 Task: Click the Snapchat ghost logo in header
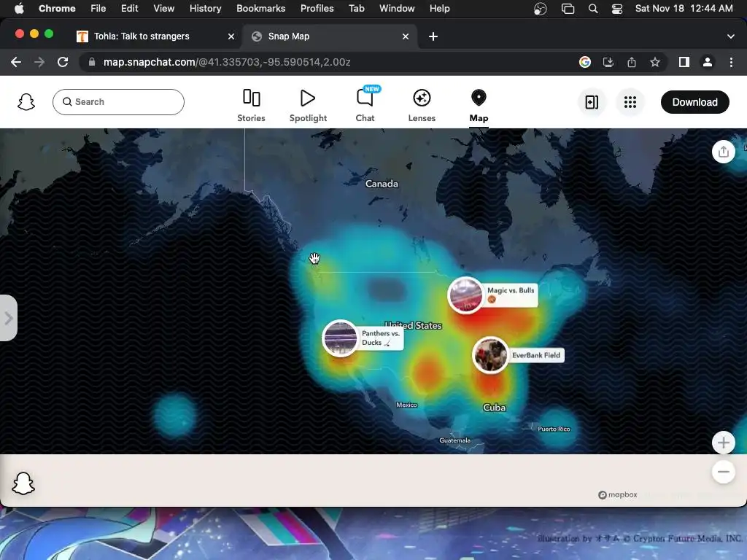[x=26, y=102]
